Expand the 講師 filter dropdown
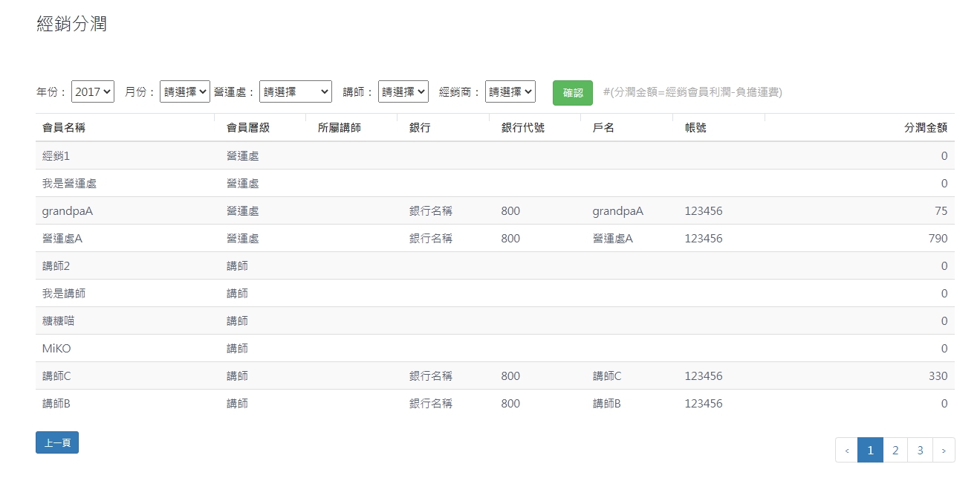Image resolution: width=980 pixels, height=493 pixels. point(403,91)
